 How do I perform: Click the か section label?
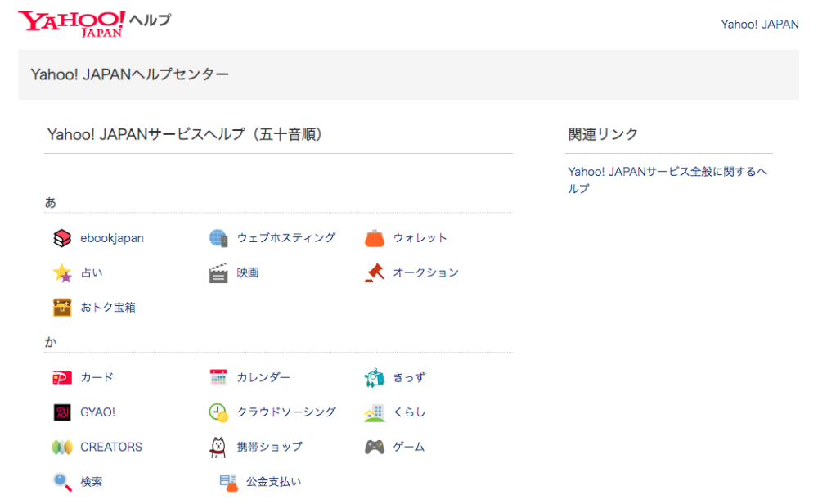(51, 342)
